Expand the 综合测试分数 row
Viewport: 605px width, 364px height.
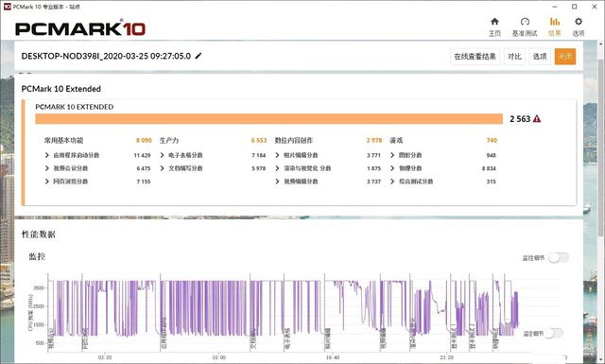pyautogui.click(x=392, y=182)
